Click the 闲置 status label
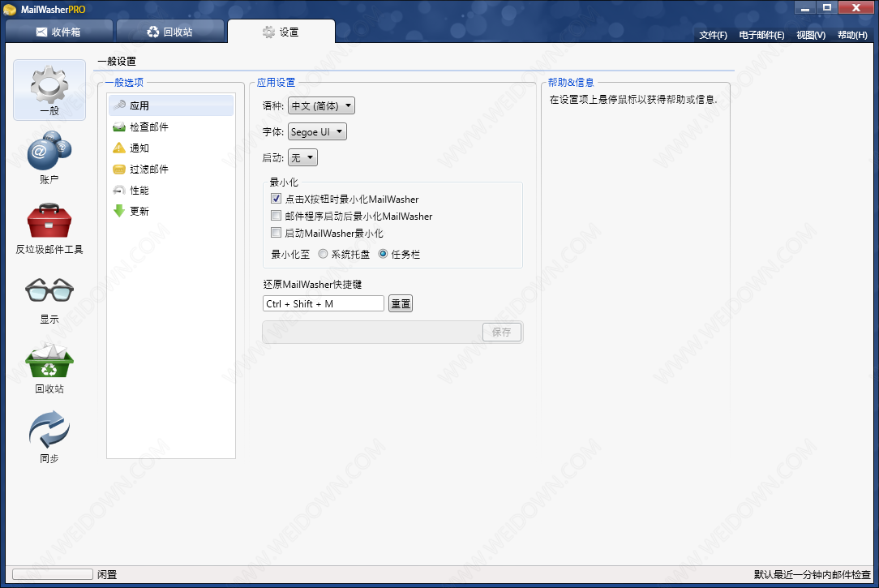This screenshot has width=879, height=588. 107,574
